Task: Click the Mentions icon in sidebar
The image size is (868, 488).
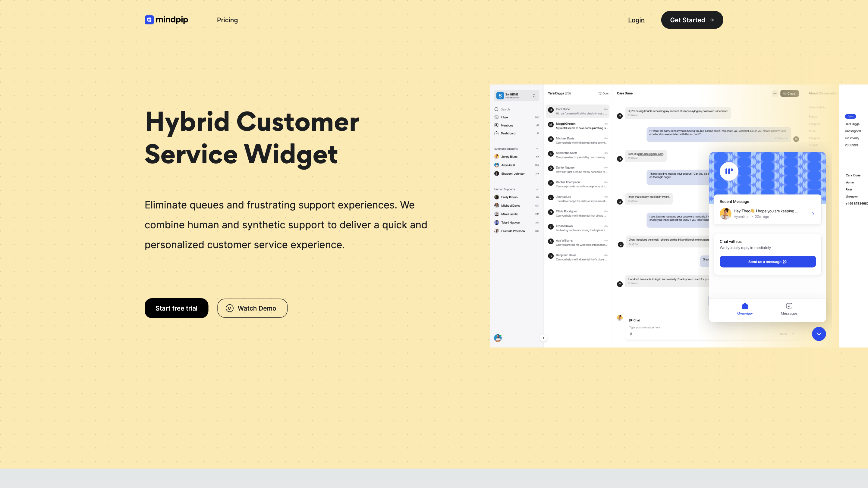Action: click(496, 125)
